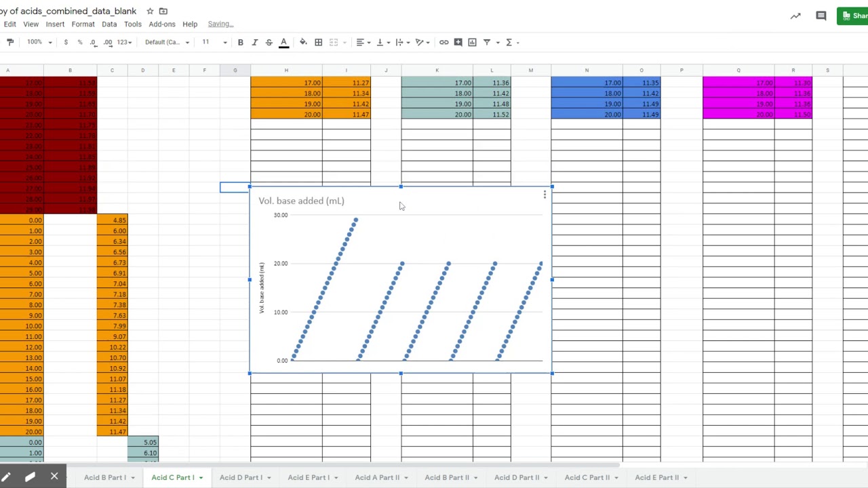The image size is (868, 488).
Task: Switch to the Acid E Part I sheet
Action: (x=308, y=477)
